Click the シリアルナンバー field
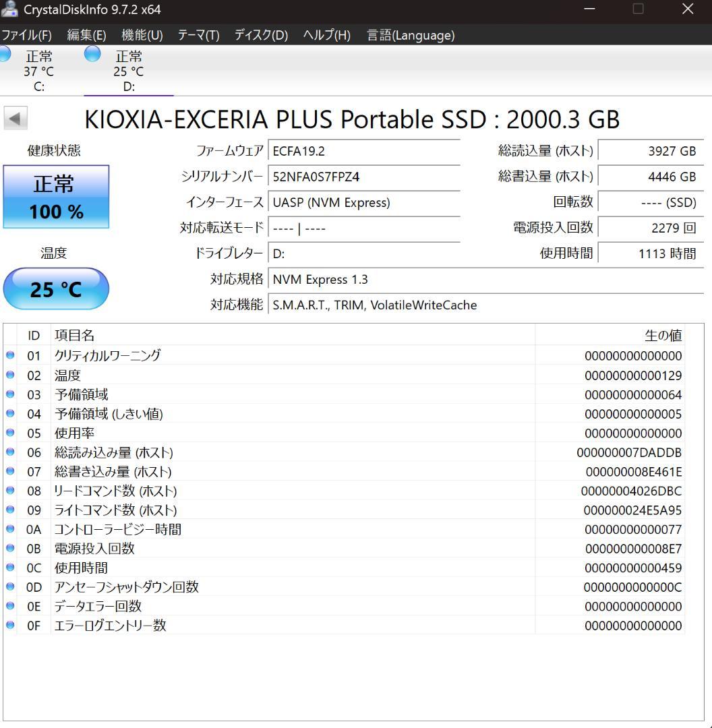Image resolution: width=712 pixels, height=728 pixels. pos(364,177)
